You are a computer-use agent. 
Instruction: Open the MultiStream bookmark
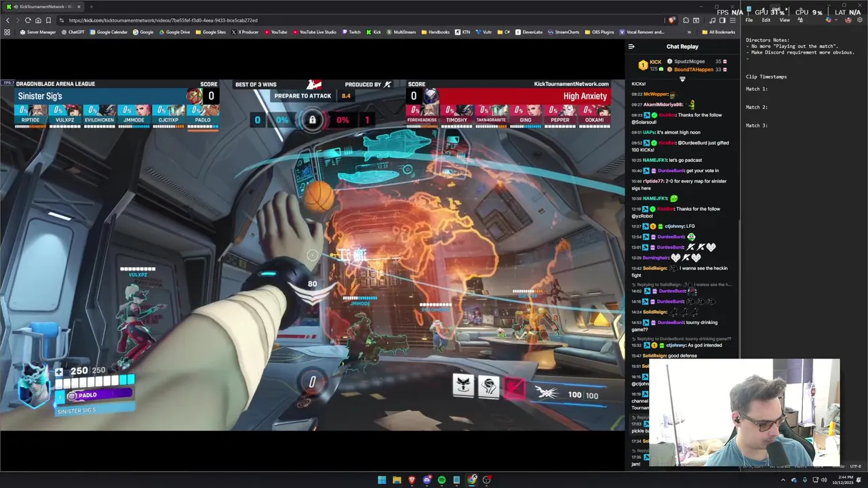coord(401,32)
